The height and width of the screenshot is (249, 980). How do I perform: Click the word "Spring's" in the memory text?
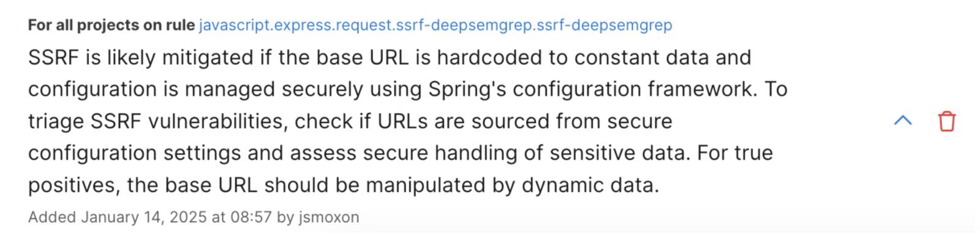(x=467, y=89)
